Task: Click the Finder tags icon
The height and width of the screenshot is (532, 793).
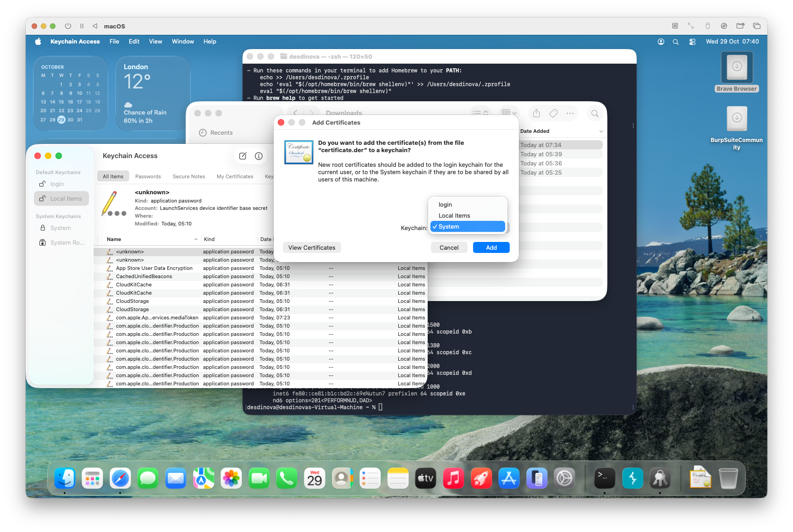Action: [x=553, y=113]
